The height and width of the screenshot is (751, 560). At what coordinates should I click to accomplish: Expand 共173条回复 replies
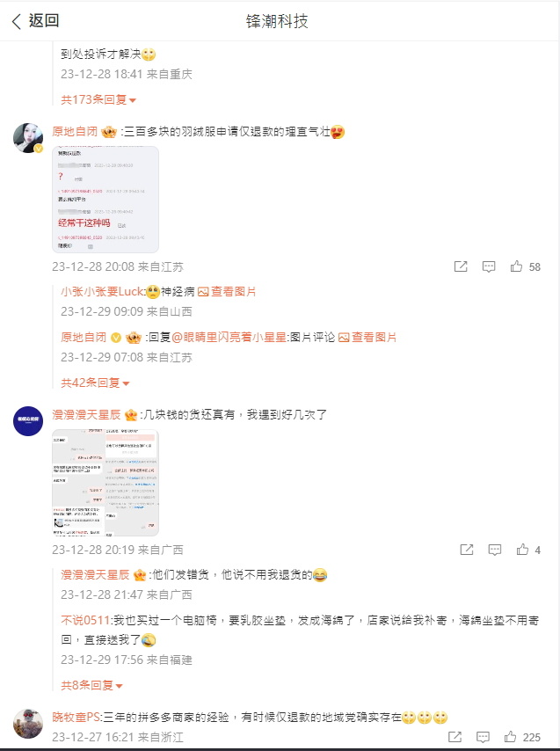click(98, 99)
